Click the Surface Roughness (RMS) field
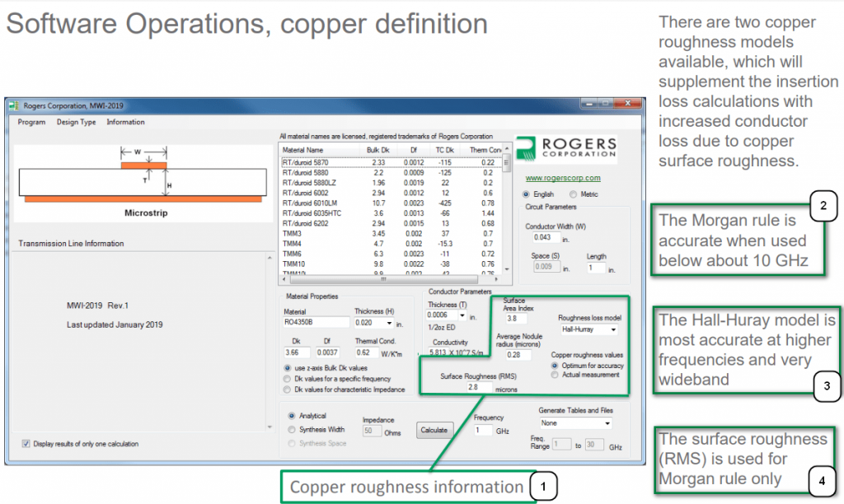This screenshot has height=504, width=844. (x=479, y=387)
